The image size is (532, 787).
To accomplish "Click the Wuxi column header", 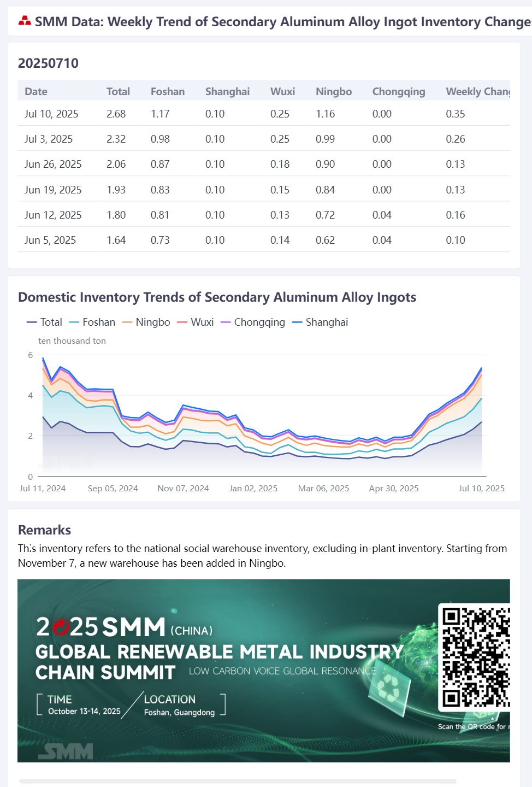I will click(x=282, y=91).
